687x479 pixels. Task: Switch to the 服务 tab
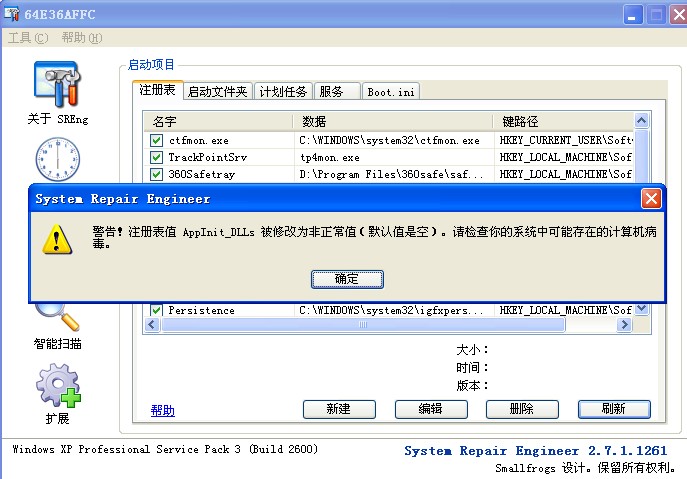click(x=336, y=91)
